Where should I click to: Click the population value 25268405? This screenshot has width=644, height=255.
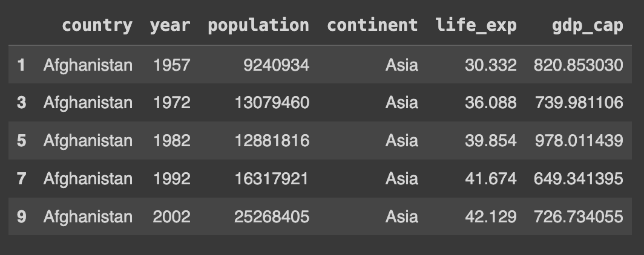pyautogui.click(x=272, y=216)
